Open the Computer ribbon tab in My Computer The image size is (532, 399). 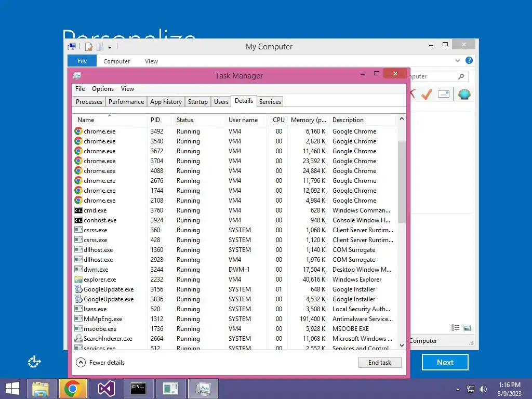117,61
